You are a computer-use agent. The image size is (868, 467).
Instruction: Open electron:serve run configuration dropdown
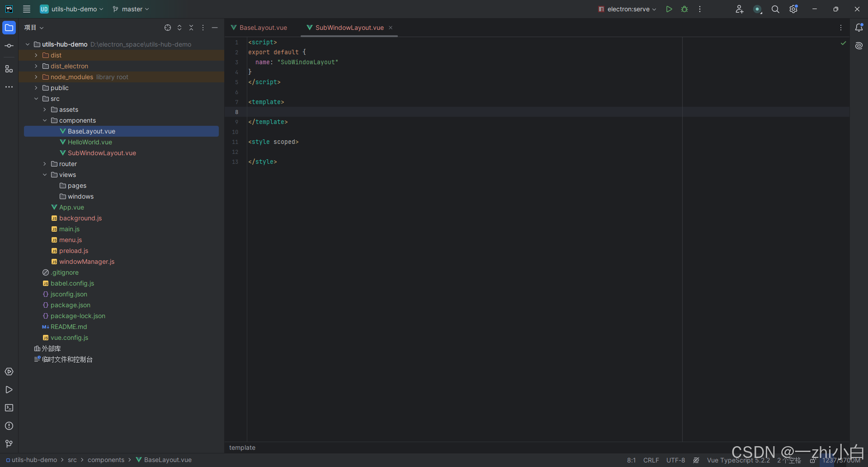tap(627, 9)
